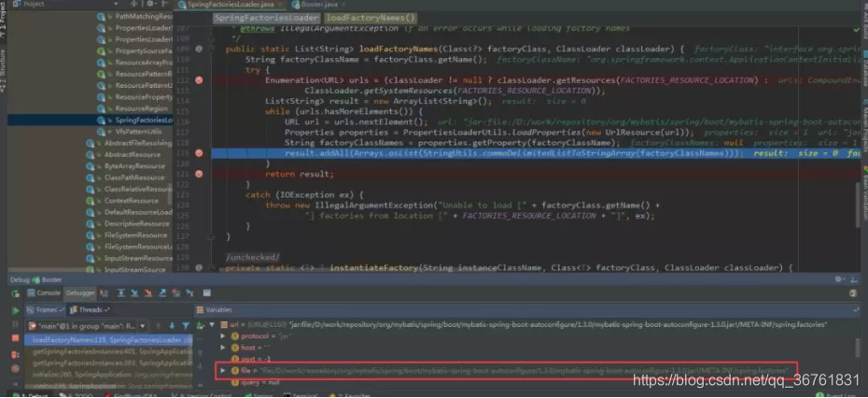
Task: Expand protocol variable node
Action: coord(222,336)
